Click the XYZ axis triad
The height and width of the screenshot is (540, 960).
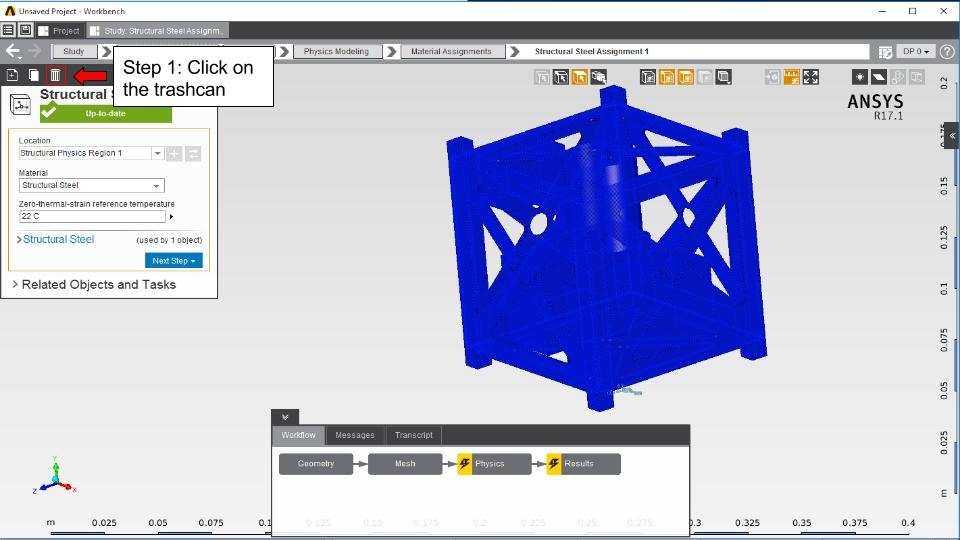click(x=55, y=476)
